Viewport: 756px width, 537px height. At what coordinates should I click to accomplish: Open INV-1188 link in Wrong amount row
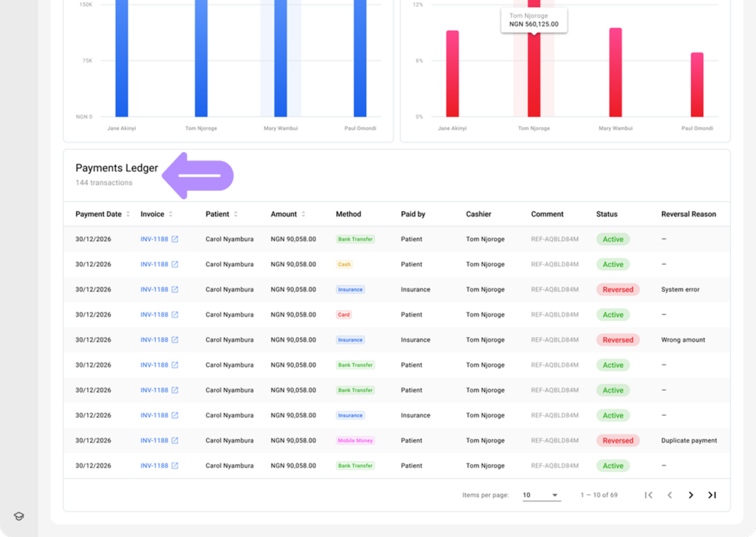pos(154,339)
